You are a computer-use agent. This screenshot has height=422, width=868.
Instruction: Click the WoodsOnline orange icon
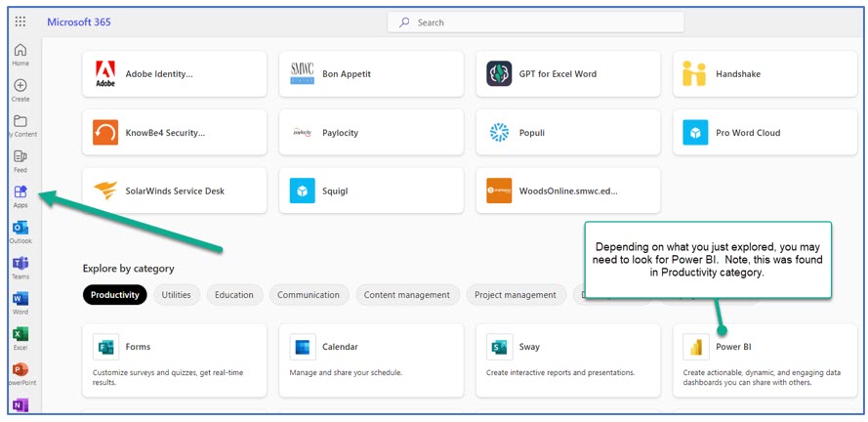click(499, 190)
